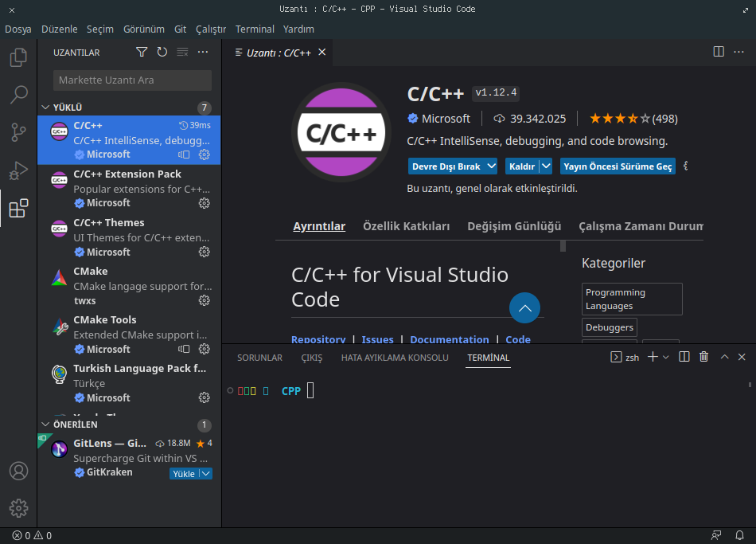This screenshot has width=756, height=544.
Task: Switch to SORUNLAR panel tab
Action: click(x=259, y=358)
